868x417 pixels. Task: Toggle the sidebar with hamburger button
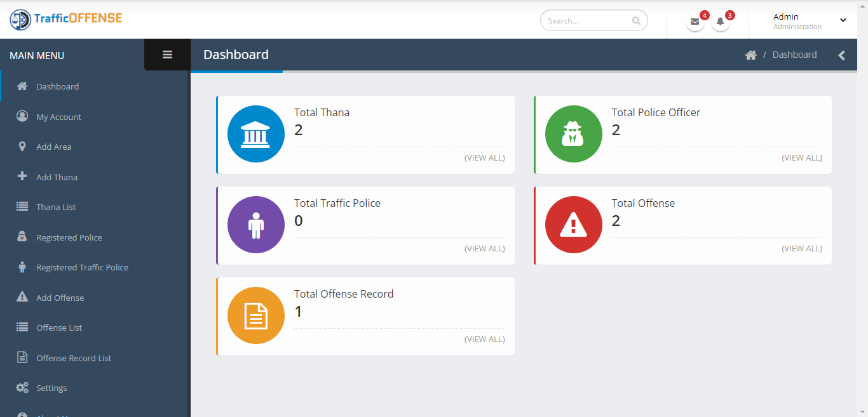[167, 55]
